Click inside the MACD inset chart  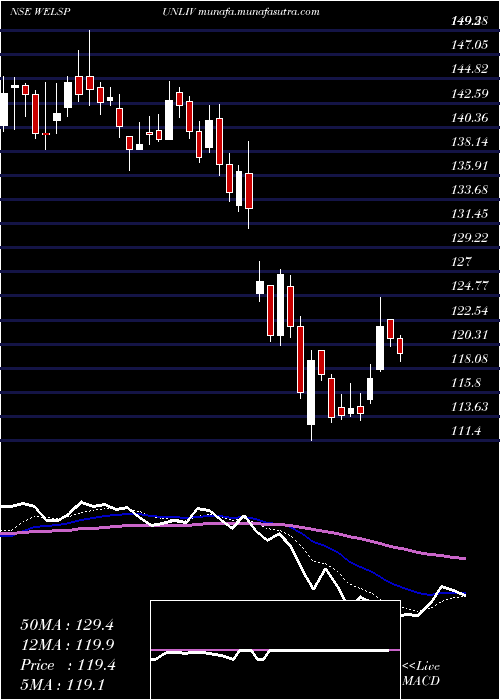(275, 650)
